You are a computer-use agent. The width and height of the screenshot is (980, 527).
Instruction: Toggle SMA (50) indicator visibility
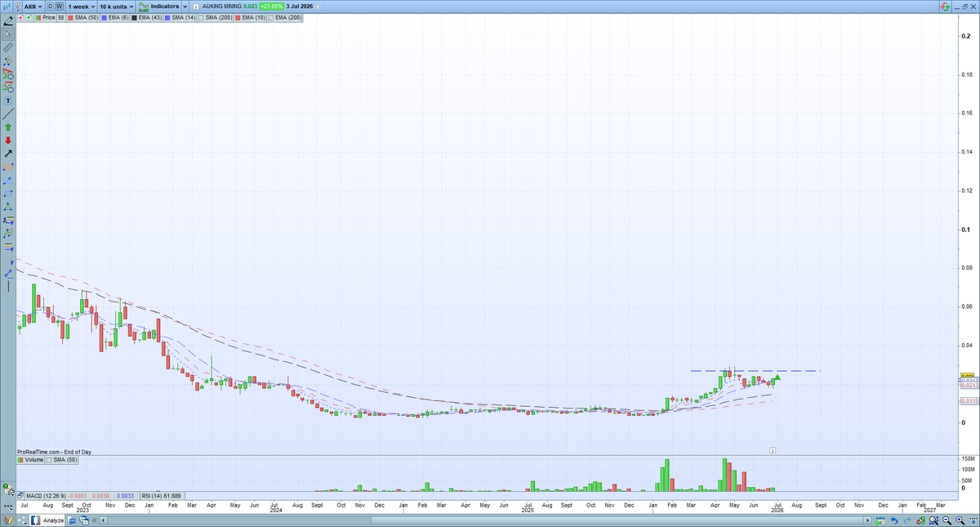pos(82,17)
